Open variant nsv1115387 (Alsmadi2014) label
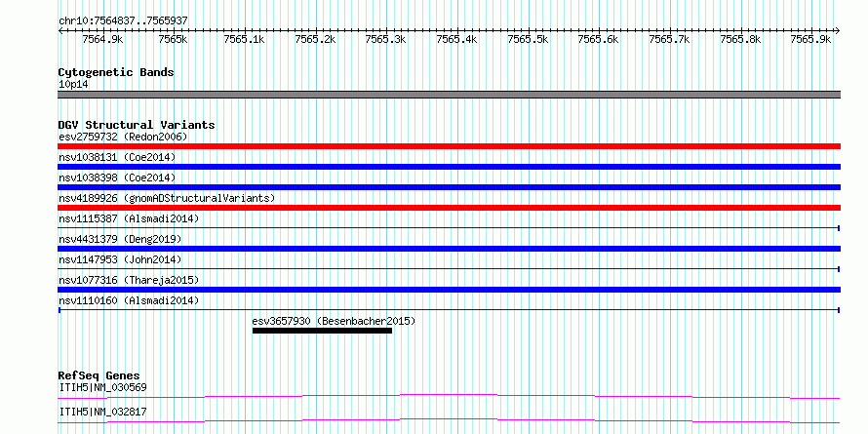This screenshot has width=868, height=434. coord(129,218)
